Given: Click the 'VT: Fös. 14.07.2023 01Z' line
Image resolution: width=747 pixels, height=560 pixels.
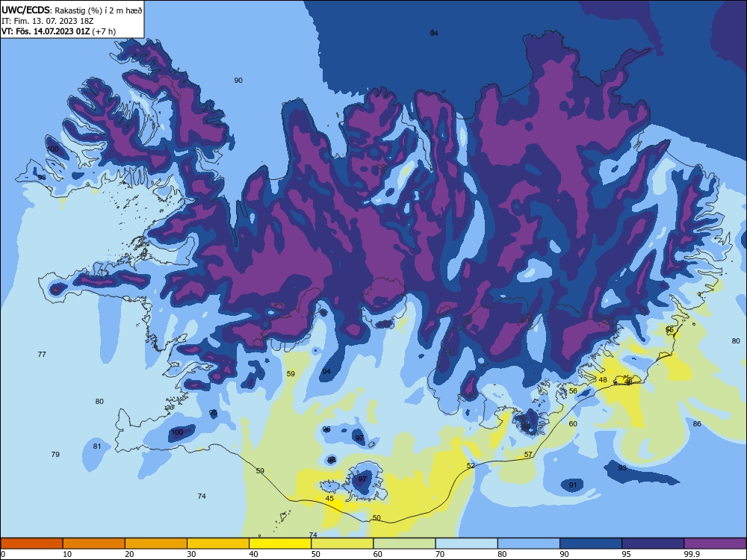Looking at the screenshot, I should 46,31.
